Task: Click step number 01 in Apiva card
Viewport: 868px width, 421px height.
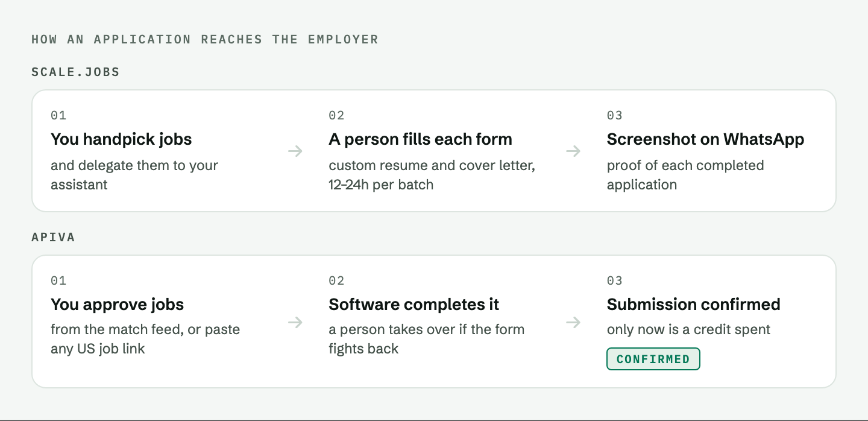Action: pyautogui.click(x=58, y=281)
